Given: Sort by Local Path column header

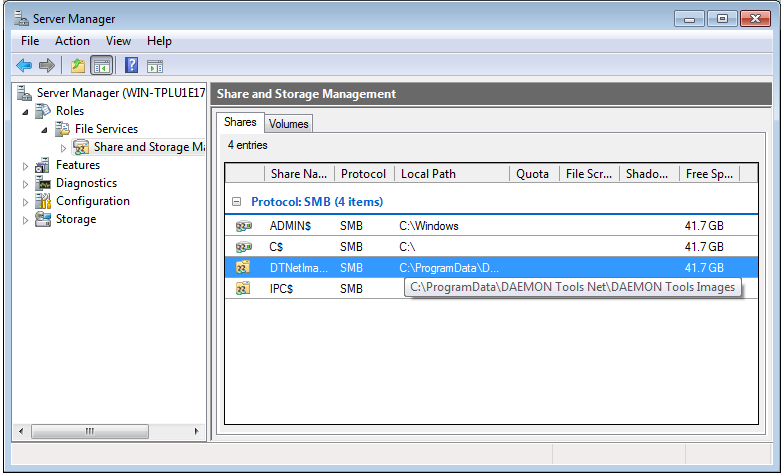Looking at the screenshot, I should [x=452, y=174].
